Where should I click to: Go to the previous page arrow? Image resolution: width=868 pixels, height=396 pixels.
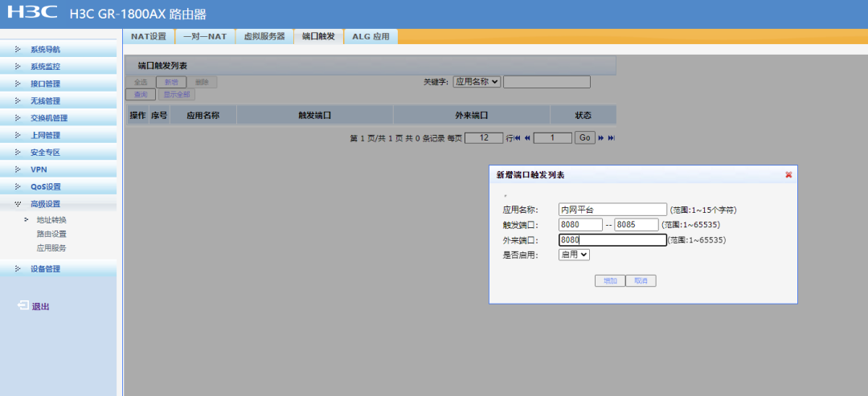click(x=527, y=137)
